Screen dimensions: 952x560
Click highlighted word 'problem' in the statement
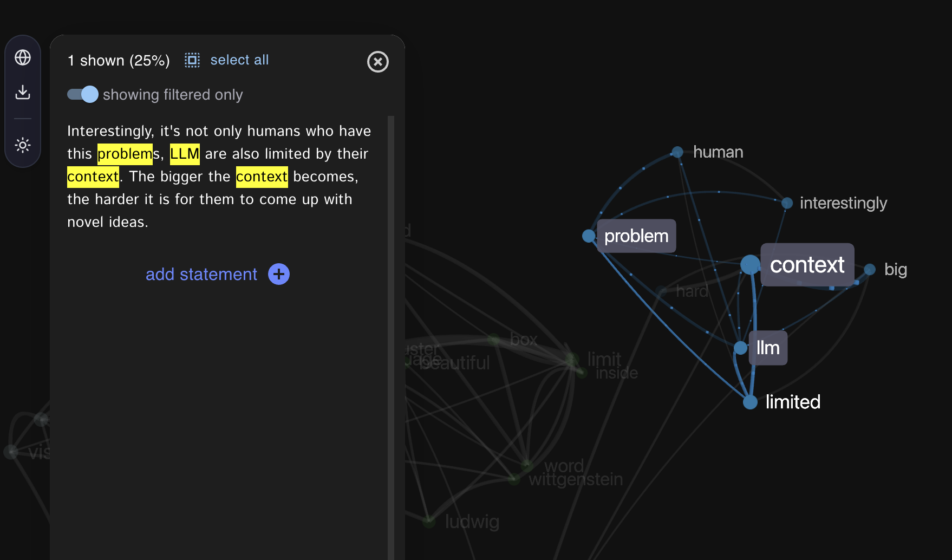pyautogui.click(x=125, y=154)
